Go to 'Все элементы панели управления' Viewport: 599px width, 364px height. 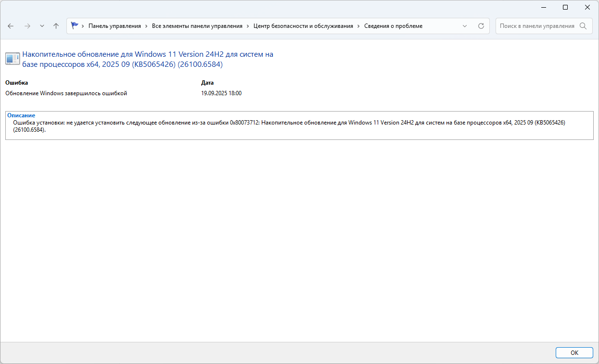click(197, 26)
